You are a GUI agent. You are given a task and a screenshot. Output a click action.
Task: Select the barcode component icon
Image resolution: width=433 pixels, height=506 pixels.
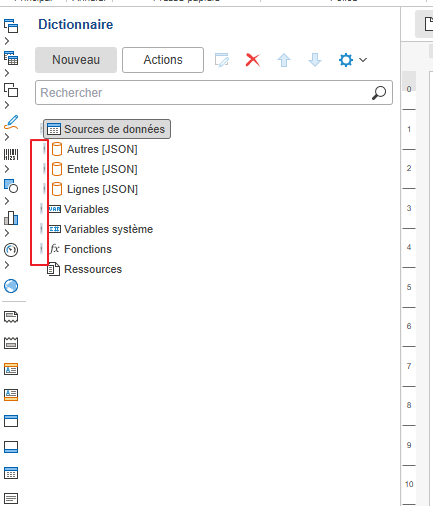[x=11, y=155]
